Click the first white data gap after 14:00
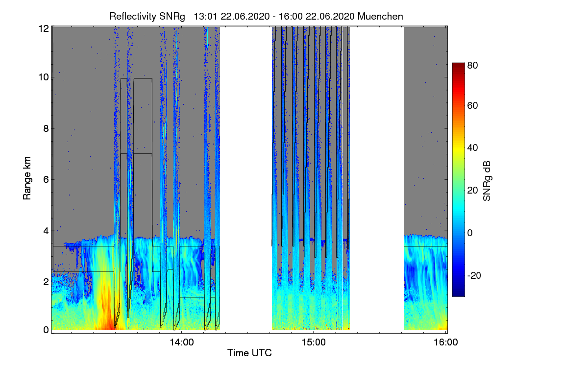This screenshot has height=392, width=588. [246, 179]
